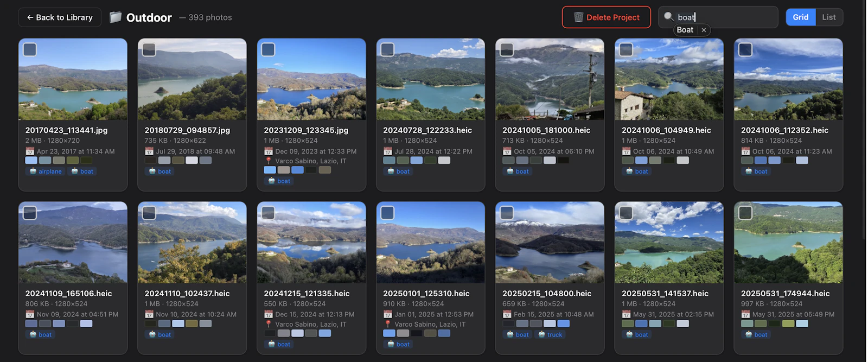
Task: Open thumbnail of 20241005_181000.heic
Action: 550,79
